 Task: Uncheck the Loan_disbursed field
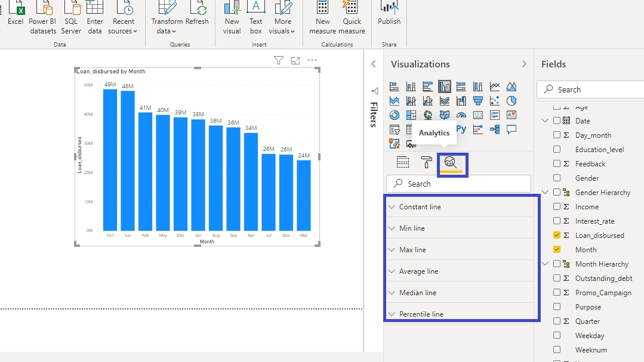[557, 236]
